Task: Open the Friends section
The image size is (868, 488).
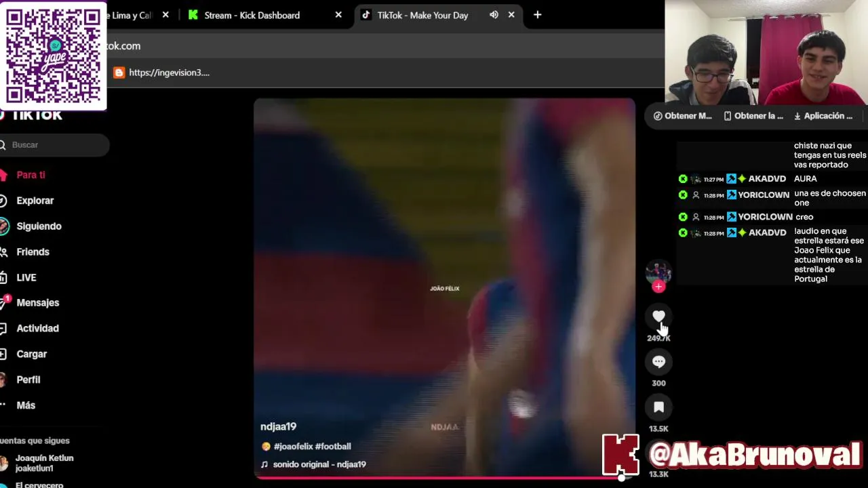Action: [x=33, y=252]
